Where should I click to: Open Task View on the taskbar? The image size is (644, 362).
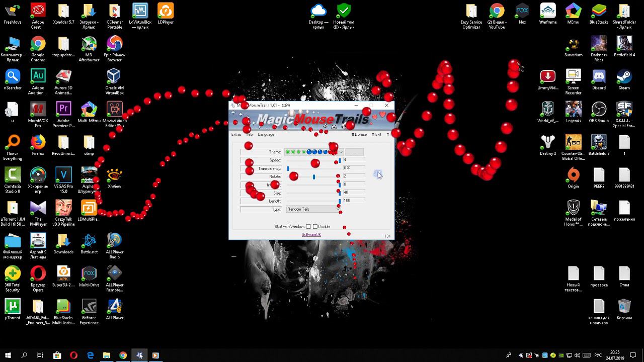tap(40, 355)
